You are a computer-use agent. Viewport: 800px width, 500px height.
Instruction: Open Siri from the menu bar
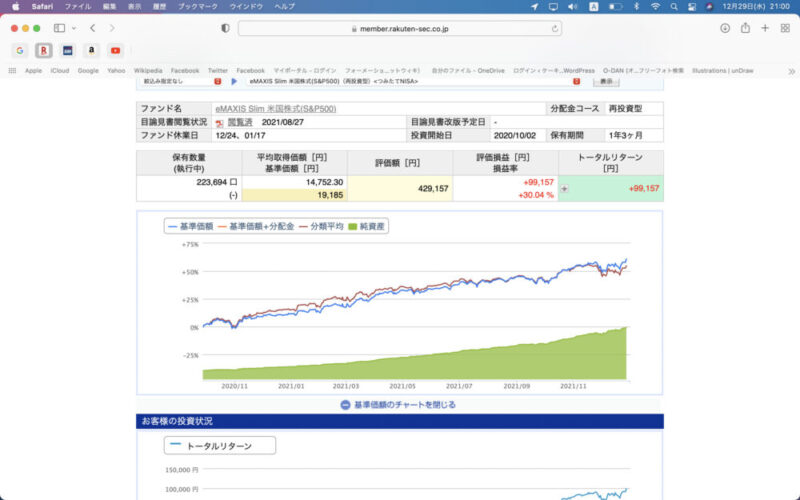(709, 7)
